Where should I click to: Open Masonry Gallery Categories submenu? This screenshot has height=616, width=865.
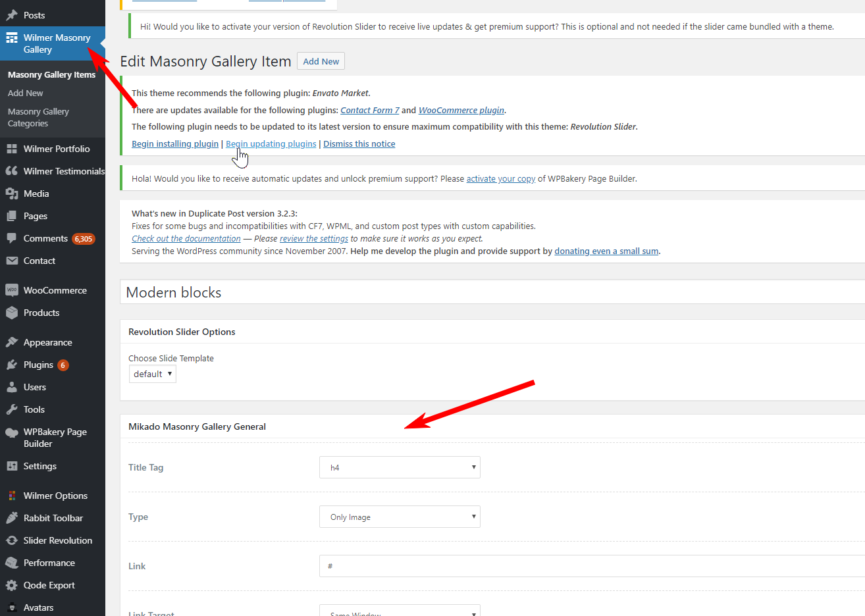click(38, 117)
